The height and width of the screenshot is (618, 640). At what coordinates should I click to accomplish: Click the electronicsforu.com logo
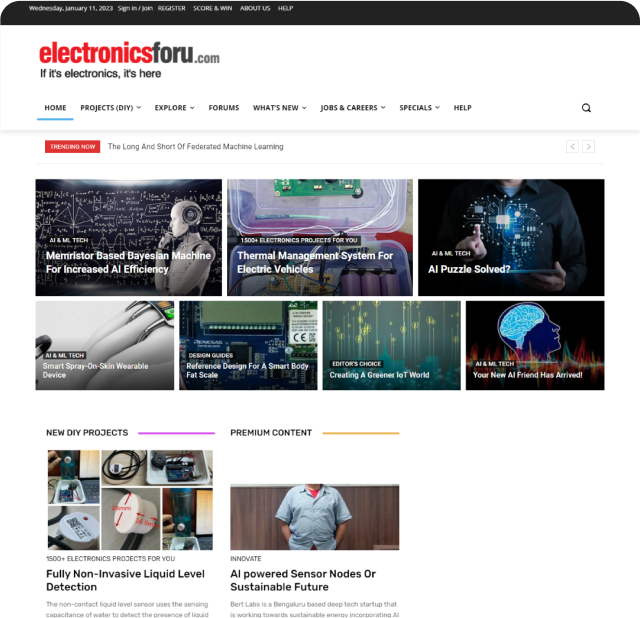coord(129,60)
